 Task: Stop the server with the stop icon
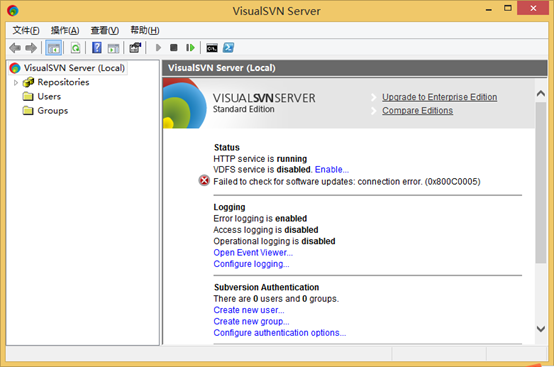point(173,47)
